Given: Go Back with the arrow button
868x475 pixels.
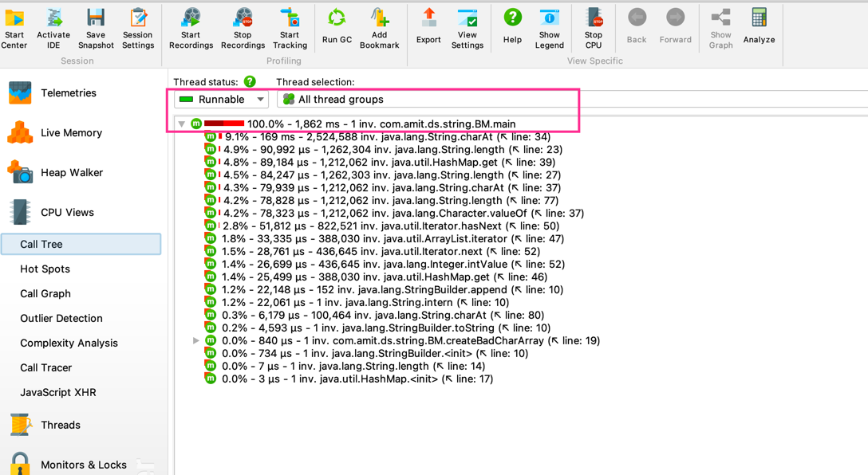Looking at the screenshot, I should point(637,26).
